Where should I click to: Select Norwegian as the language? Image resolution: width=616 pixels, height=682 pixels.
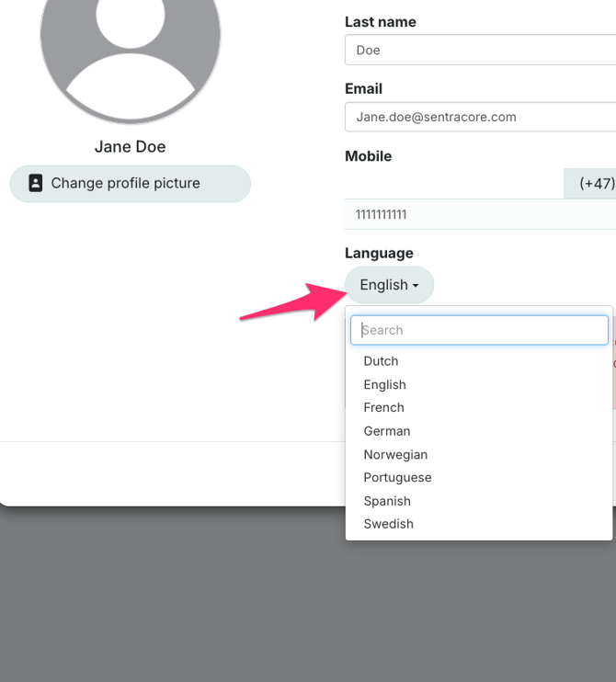click(x=395, y=455)
